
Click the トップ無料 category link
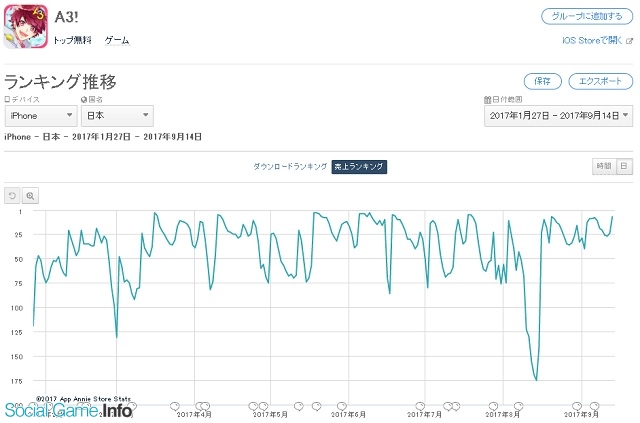(x=72, y=41)
